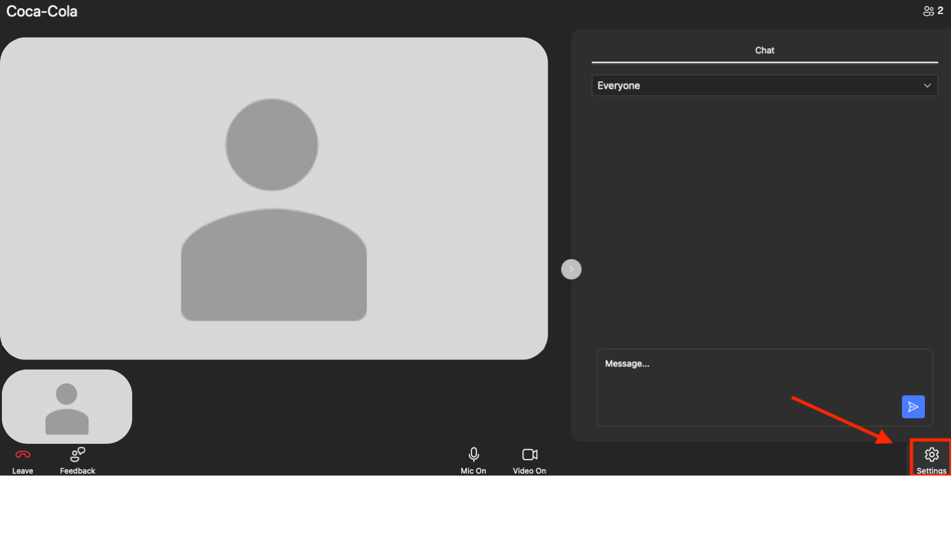Click the participant count number 2

(940, 11)
